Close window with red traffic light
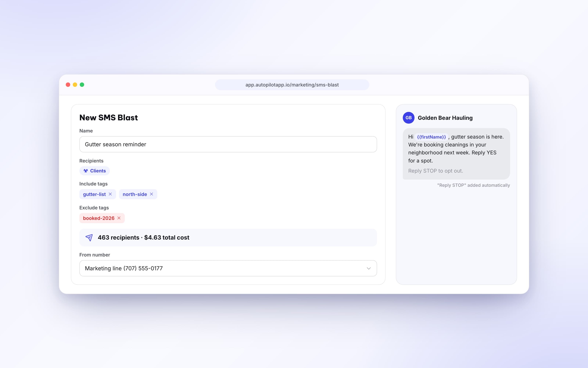 point(68,85)
